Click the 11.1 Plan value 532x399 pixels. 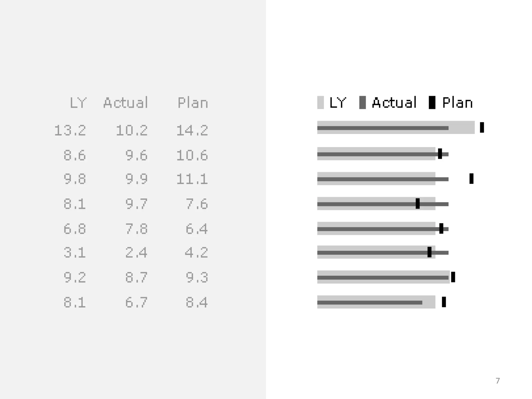tap(192, 179)
